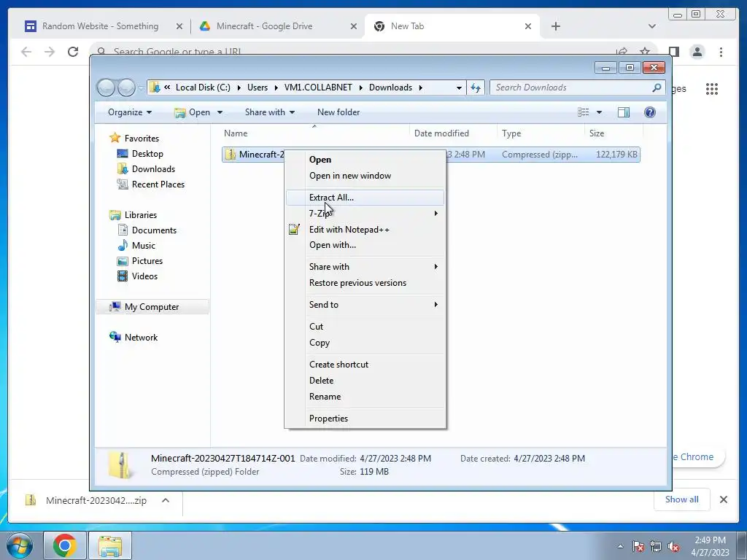Expand the Send to submenu
This screenshot has height=560, width=747.
coord(365,305)
